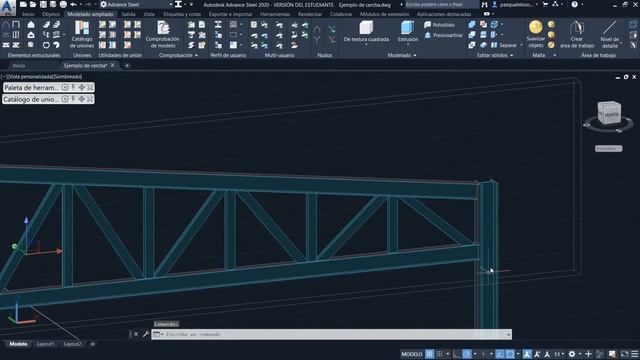Image resolution: width=640 pixels, height=360 pixels.
Task: Click the Paleta de herram... floating bar
Action: [x=49, y=87]
